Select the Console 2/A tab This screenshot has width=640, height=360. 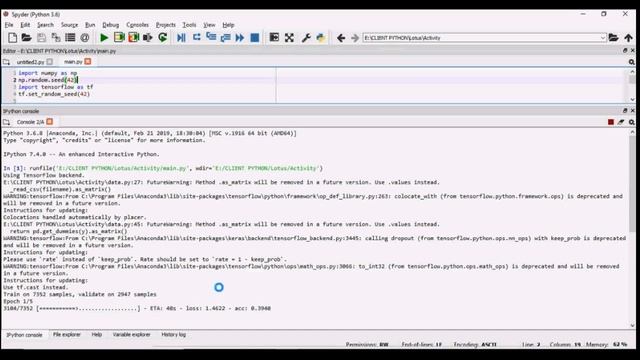point(30,122)
